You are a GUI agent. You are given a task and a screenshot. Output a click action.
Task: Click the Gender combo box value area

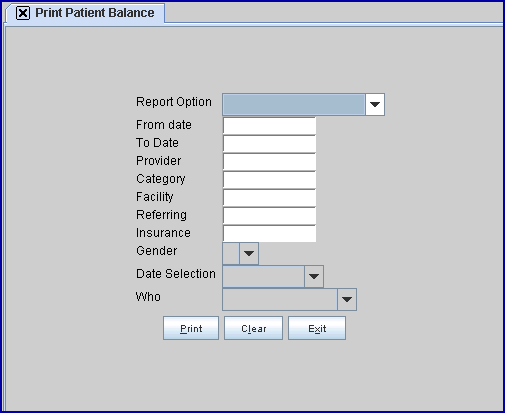click(231, 254)
